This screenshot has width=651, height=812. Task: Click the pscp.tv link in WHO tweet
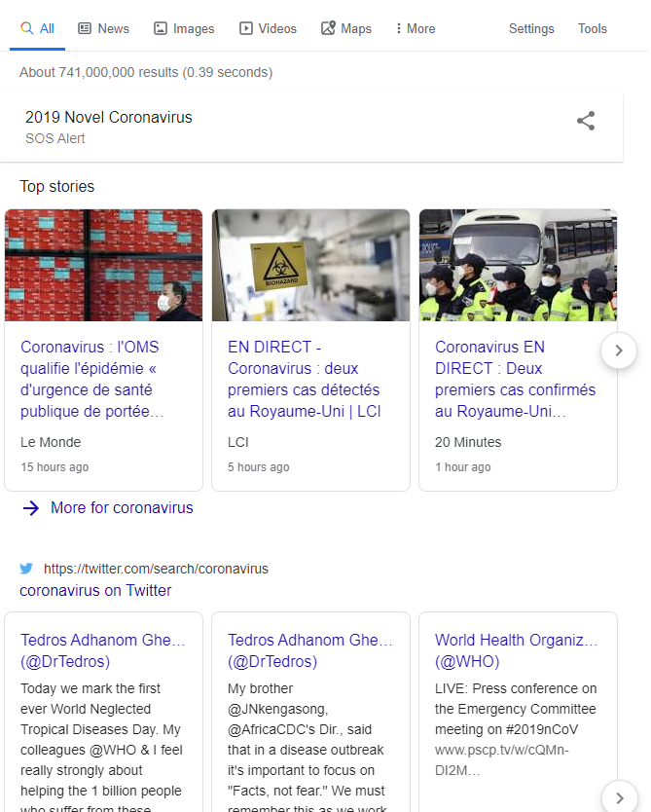click(501, 760)
